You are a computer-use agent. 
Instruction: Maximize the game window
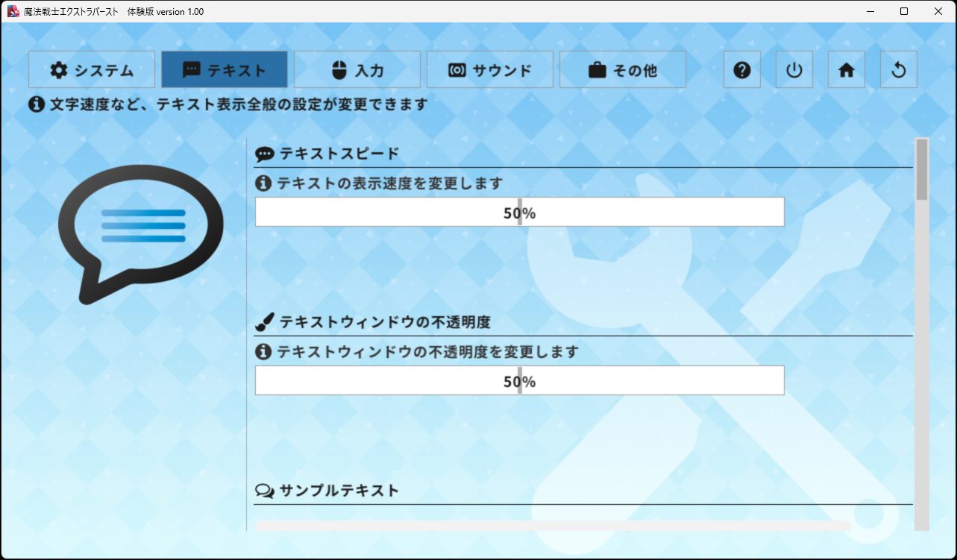pos(904,11)
